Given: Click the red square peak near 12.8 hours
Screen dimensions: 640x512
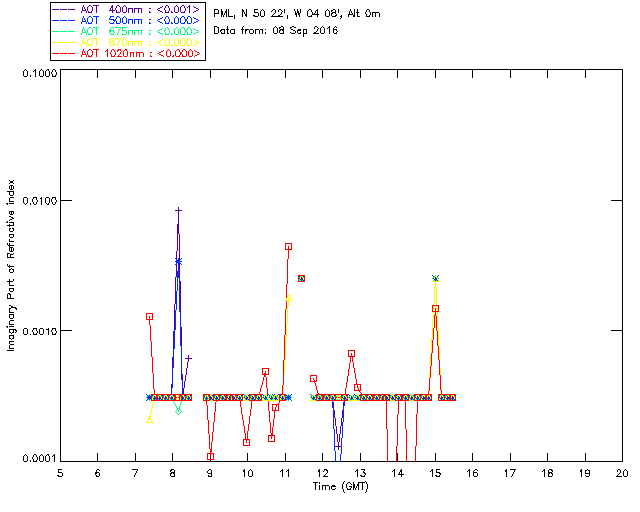Looking at the screenshot, I should [x=351, y=354].
